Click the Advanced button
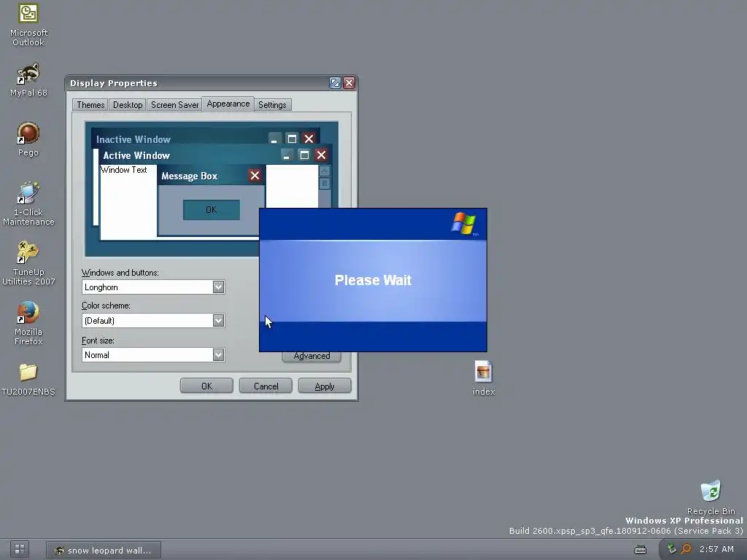Viewport: 747px width, 560px height. coord(311,357)
